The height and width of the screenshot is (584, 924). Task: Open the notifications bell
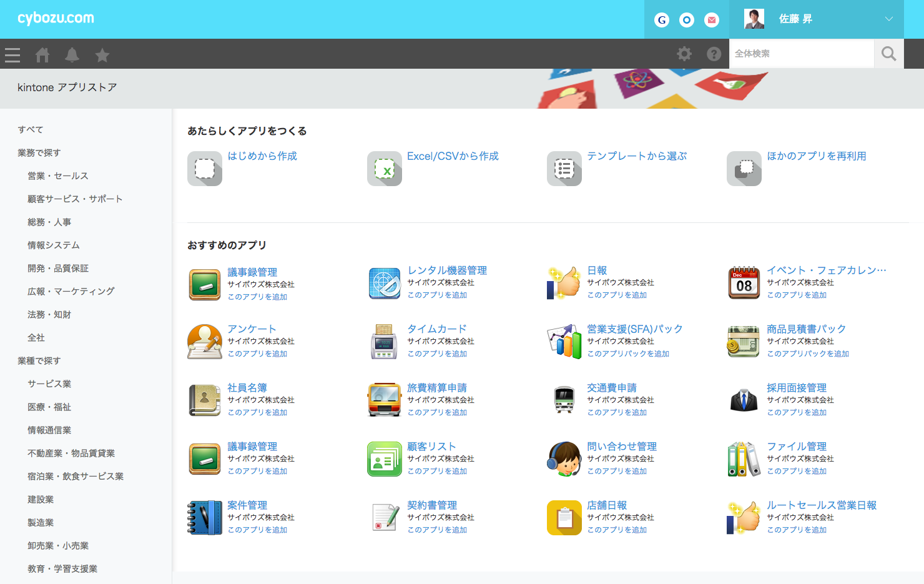tap(72, 55)
